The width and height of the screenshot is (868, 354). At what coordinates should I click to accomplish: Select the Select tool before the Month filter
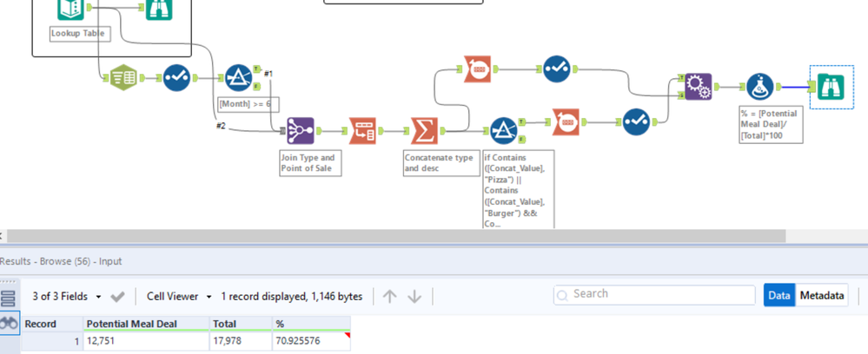tap(176, 78)
